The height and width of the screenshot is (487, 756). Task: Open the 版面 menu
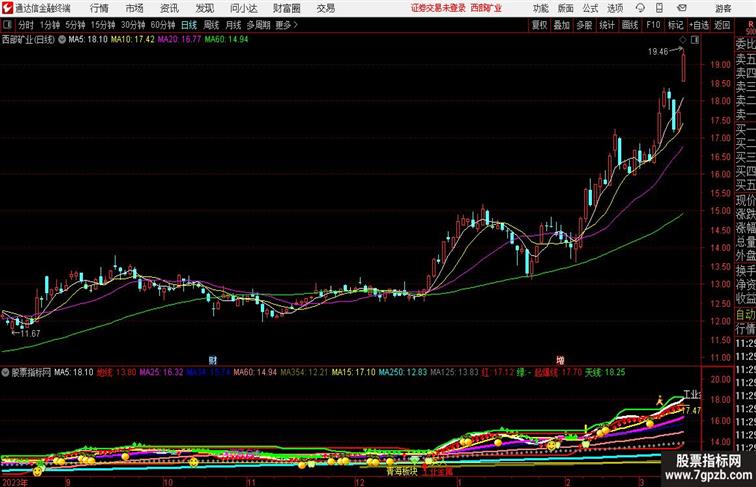tap(566, 8)
